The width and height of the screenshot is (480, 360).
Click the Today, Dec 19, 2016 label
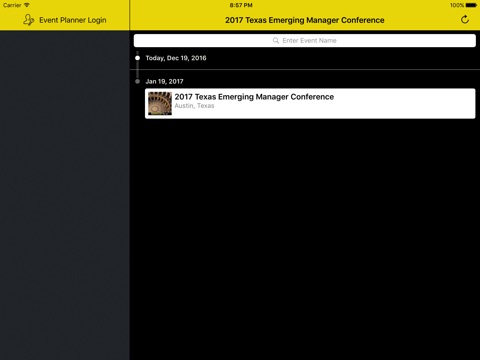[176, 58]
